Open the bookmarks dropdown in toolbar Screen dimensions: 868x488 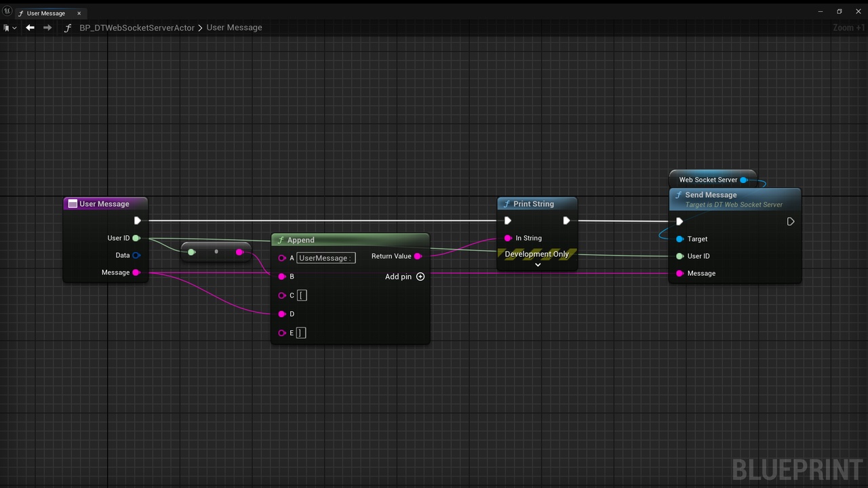click(x=9, y=28)
